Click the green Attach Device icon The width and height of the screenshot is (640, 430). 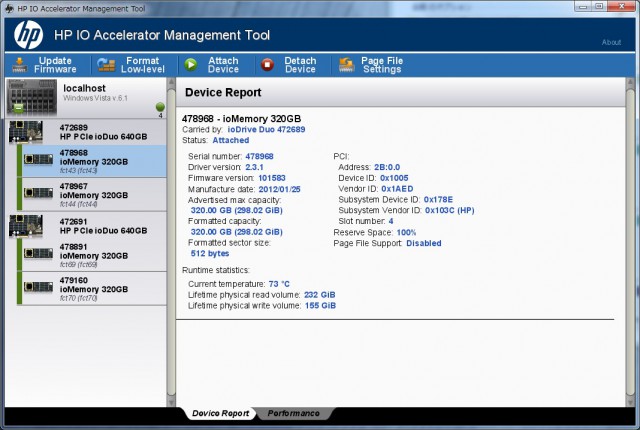[189, 65]
